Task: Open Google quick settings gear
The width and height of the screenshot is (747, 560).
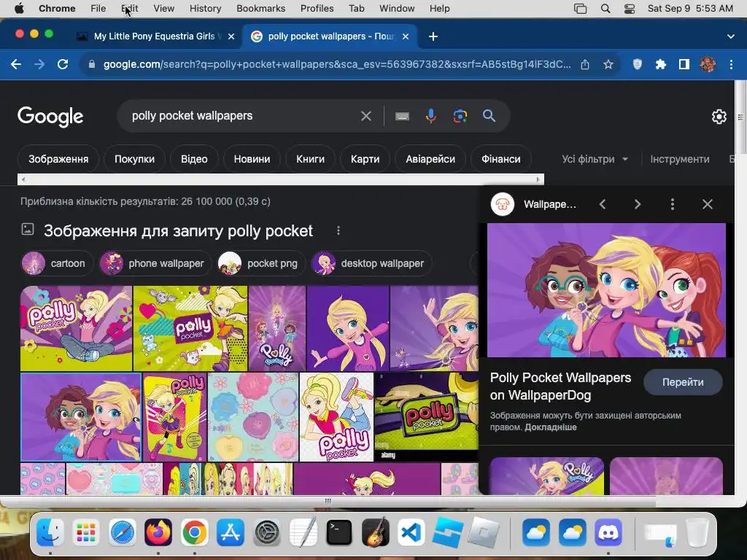Action: pos(719,117)
